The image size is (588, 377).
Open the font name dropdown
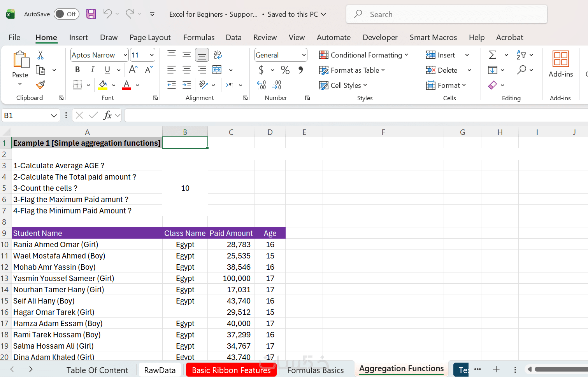[125, 55]
